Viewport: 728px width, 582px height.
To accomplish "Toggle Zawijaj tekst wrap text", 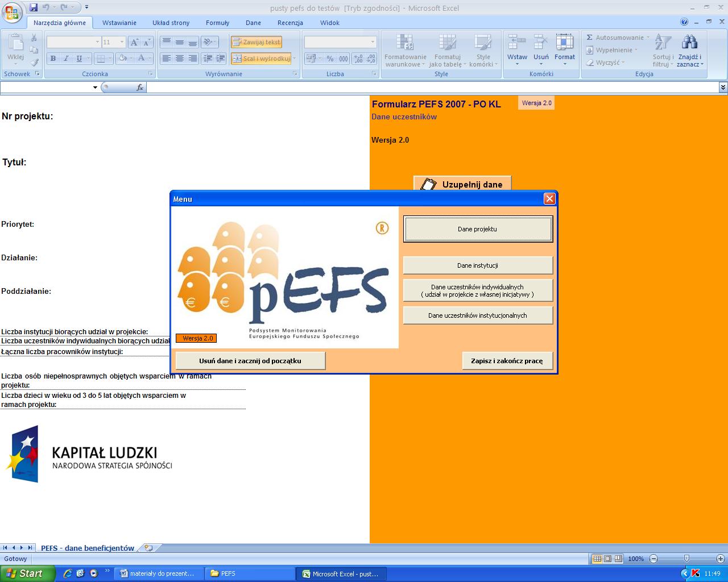I will pos(257,42).
